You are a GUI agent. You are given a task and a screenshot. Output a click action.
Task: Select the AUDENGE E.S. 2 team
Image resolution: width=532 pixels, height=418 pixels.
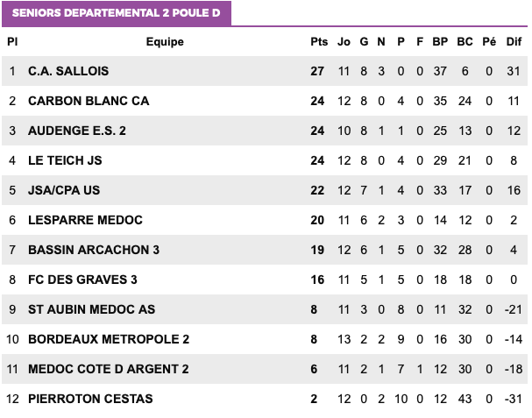tap(77, 131)
